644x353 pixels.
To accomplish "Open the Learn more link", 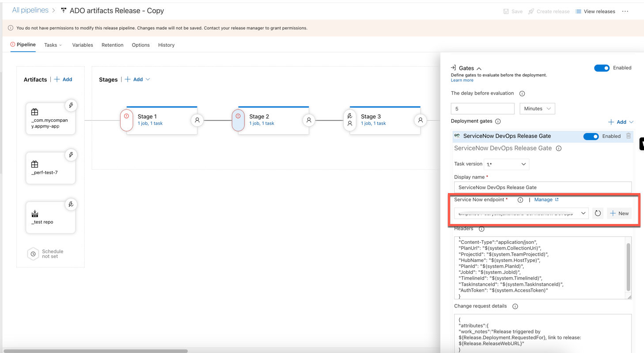I will [462, 80].
